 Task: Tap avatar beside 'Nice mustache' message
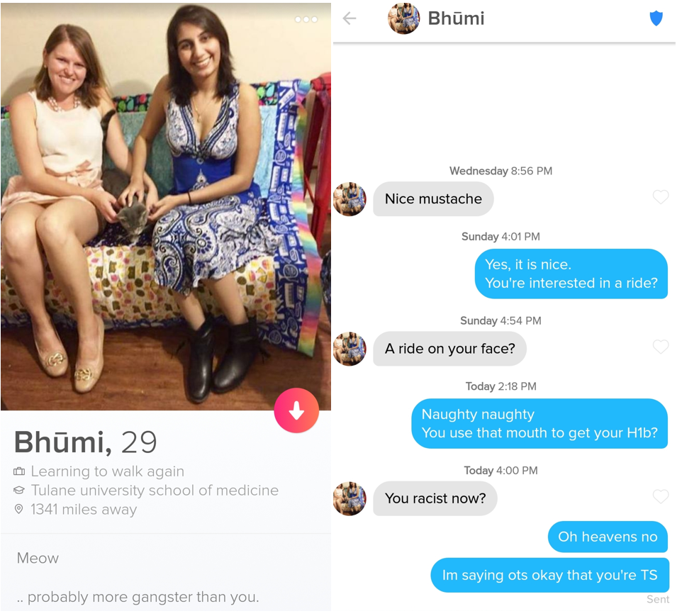click(350, 199)
